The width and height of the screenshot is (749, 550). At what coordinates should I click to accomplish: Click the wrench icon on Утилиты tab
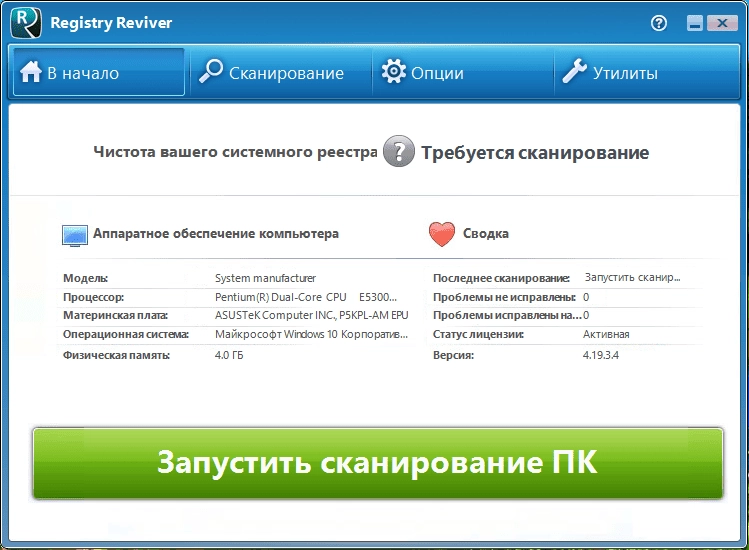[x=574, y=71]
